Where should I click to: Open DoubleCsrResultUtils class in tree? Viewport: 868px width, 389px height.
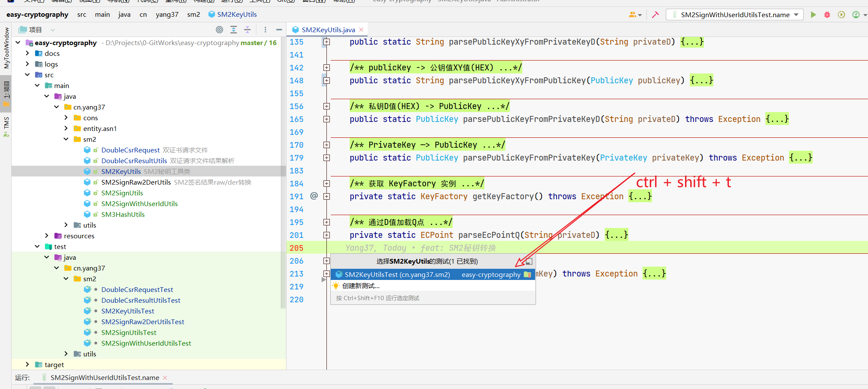pos(134,161)
